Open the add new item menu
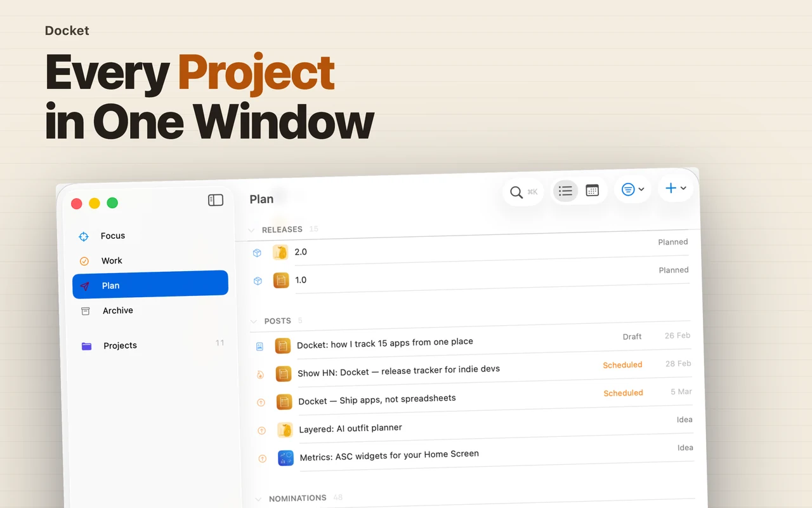The width and height of the screenshot is (812, 508). pyautogui.click(x=676, y=188)
